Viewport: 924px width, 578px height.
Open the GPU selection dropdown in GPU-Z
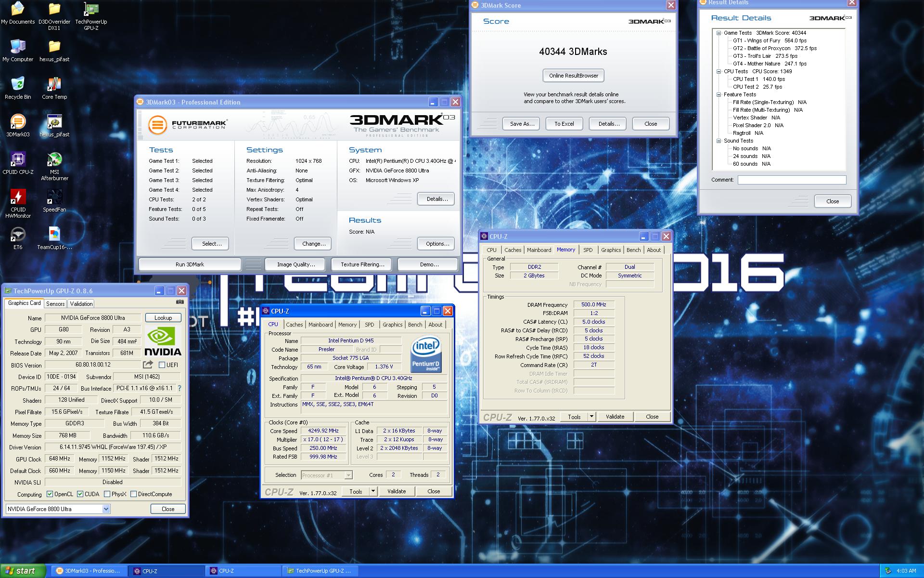click(x=106, y=509)
